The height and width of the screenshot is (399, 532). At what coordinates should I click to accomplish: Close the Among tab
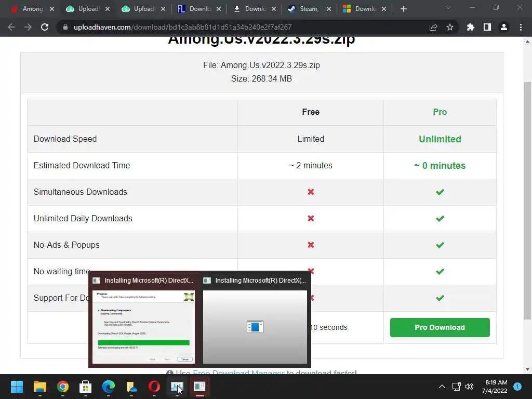pos(52,9)
